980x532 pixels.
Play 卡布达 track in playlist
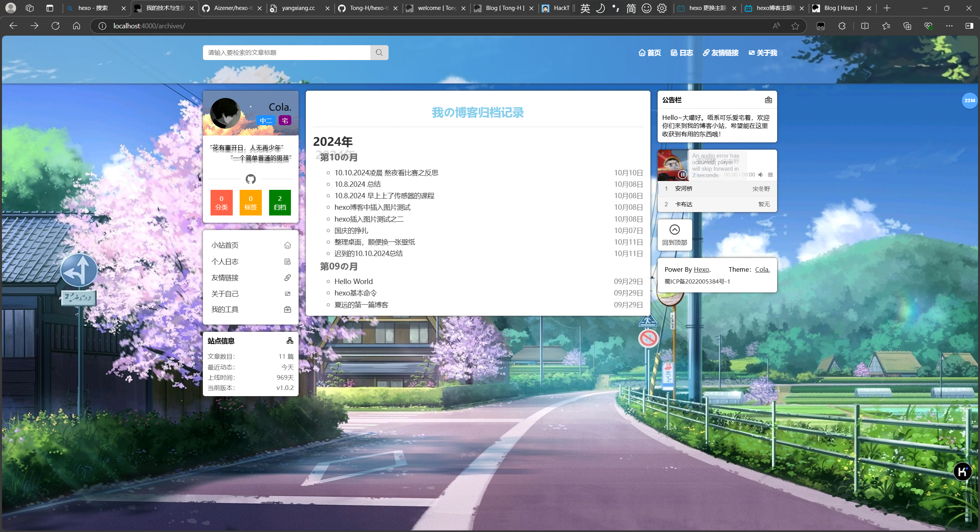point(717,204)
